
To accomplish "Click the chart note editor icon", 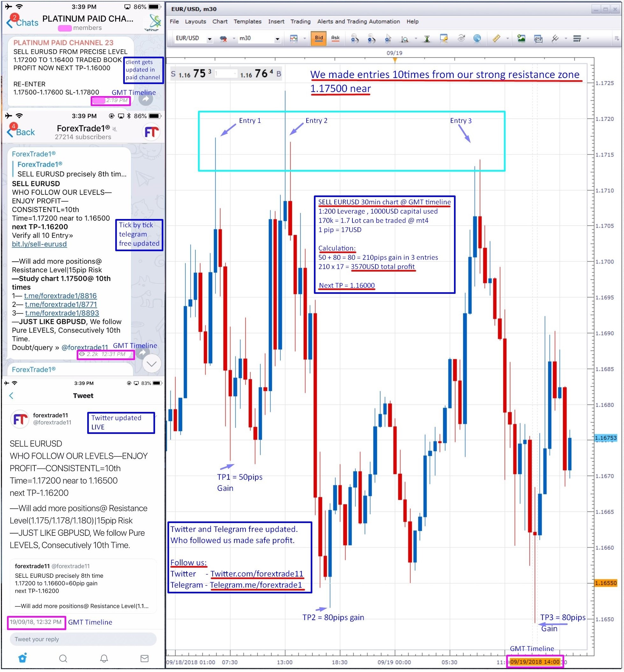I will click(x=444, y=39).
